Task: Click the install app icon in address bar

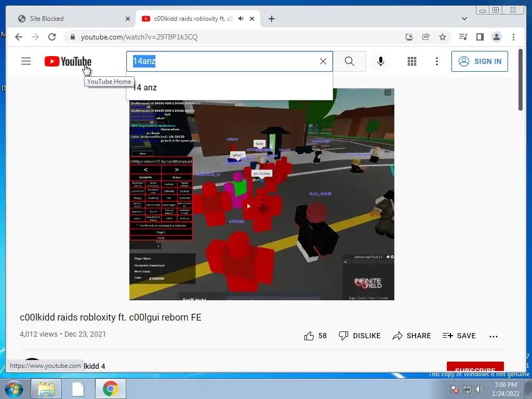Action: pos(409,37)
